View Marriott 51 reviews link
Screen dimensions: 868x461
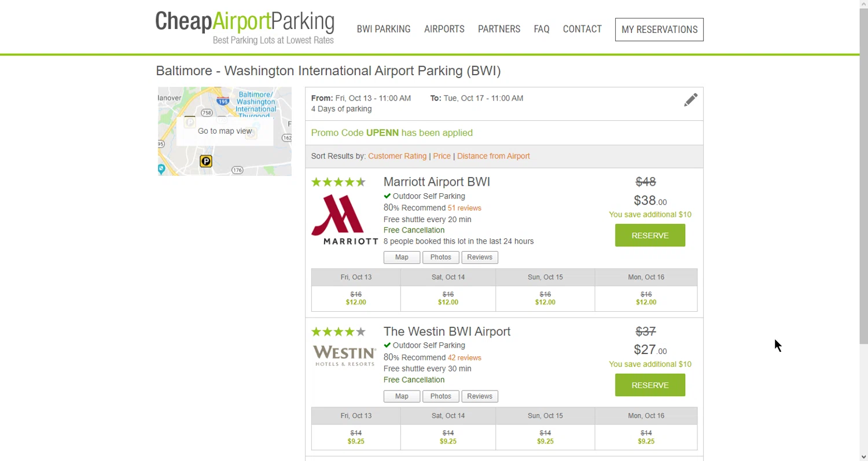(x=465, y=208)
